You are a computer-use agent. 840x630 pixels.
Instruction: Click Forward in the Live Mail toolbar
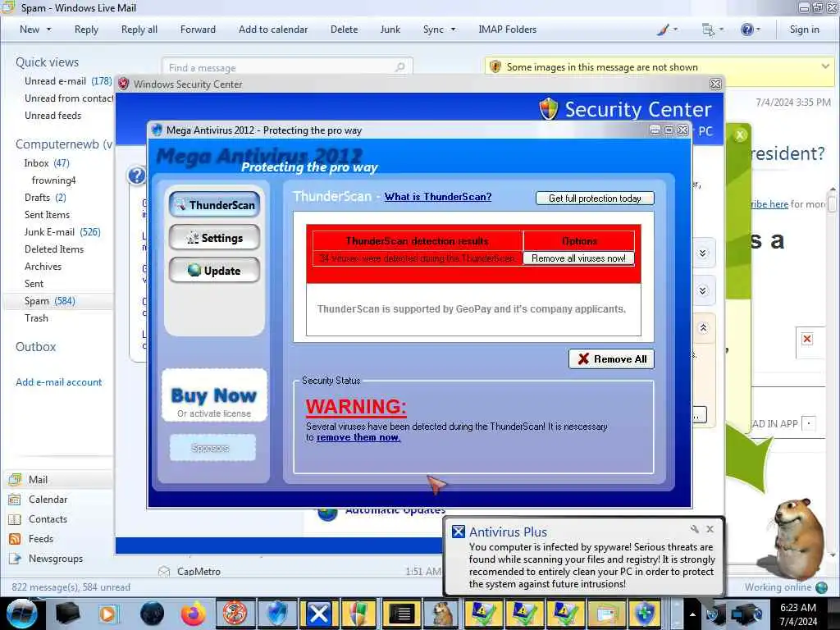click(198, 30)
